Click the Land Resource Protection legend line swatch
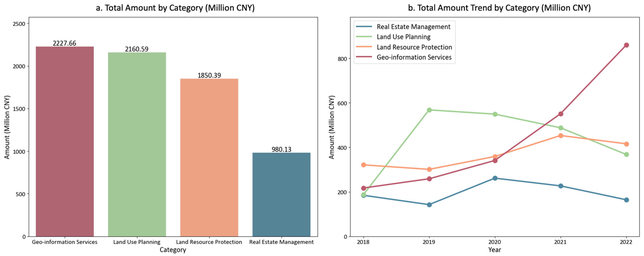This screenshot has height=256, width=644. [x=364, y=47]
